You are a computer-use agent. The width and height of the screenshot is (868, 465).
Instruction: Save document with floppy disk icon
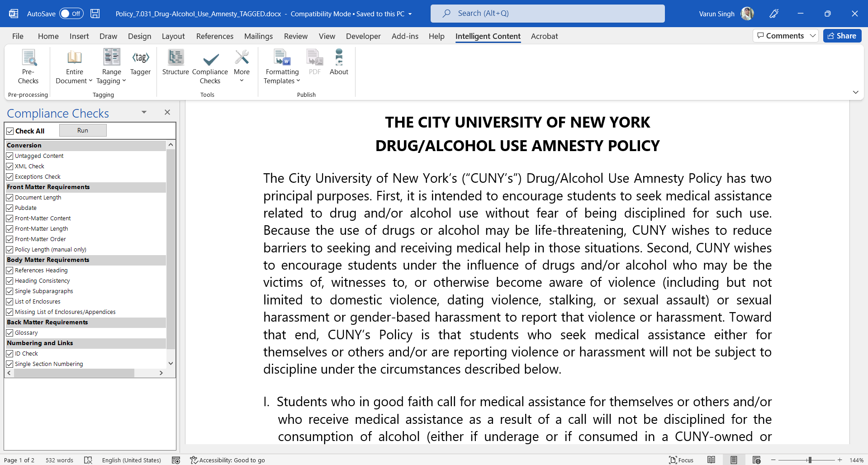95,14
